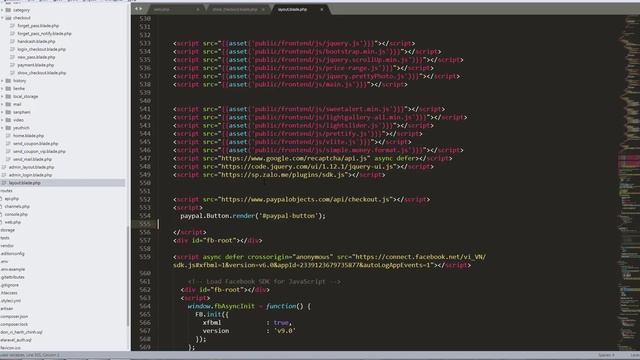
Task: Click file icon beside send_mail.blade.php
Action: [8, 159]
